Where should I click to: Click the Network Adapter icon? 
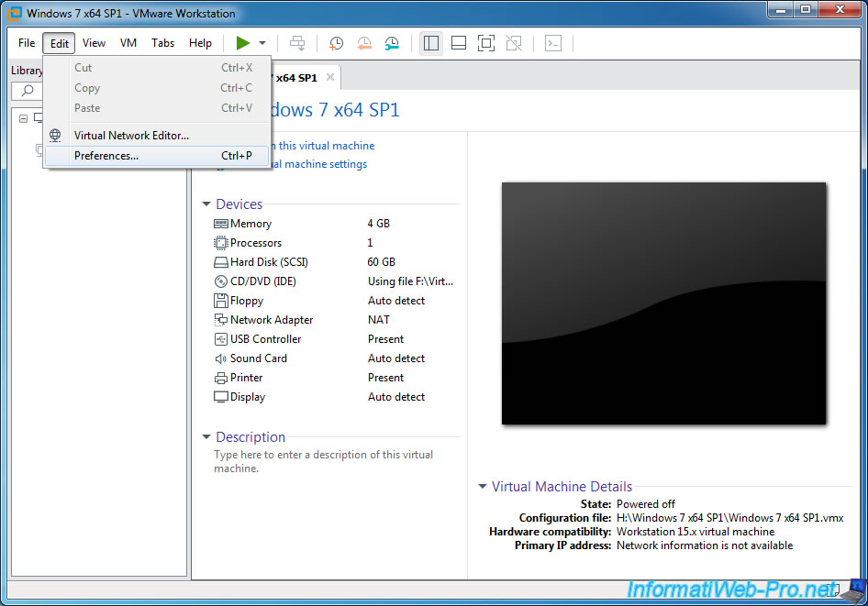coord(221,320)
